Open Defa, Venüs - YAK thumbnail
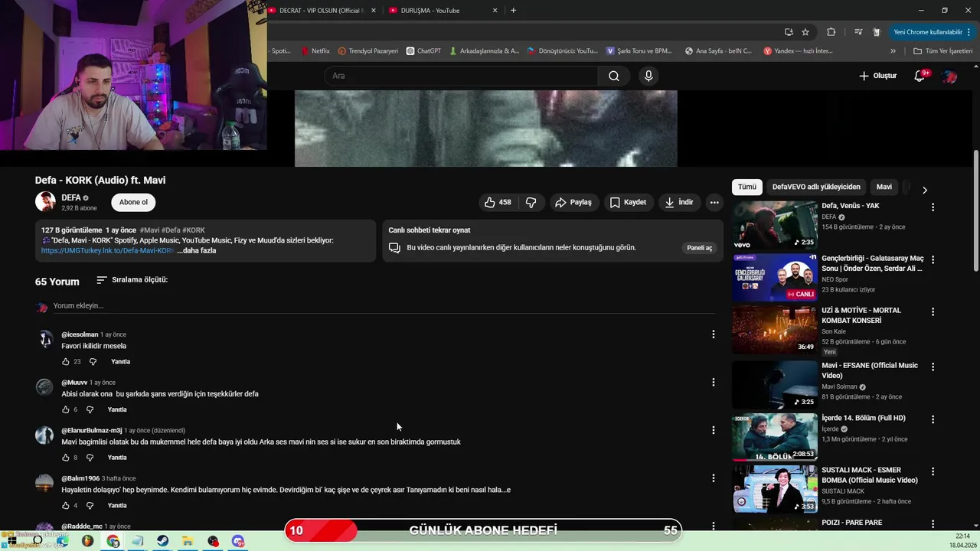980x551 pixels. point(775,225)
